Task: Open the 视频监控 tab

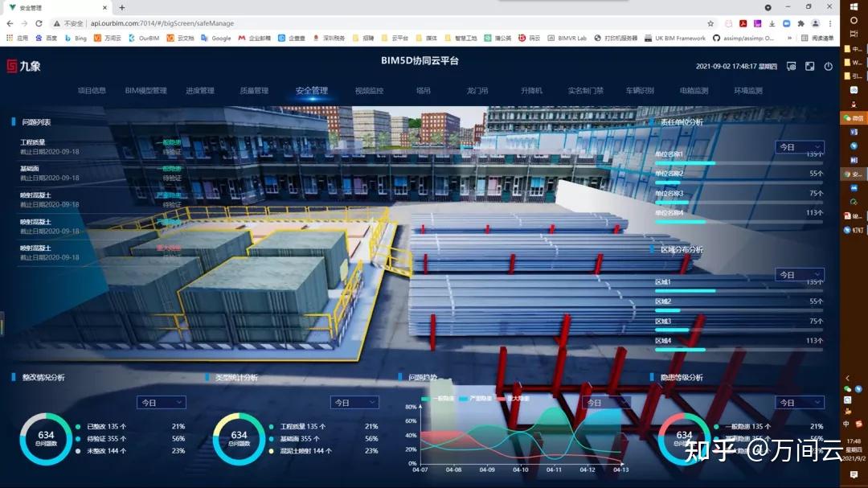Action: 369,90
